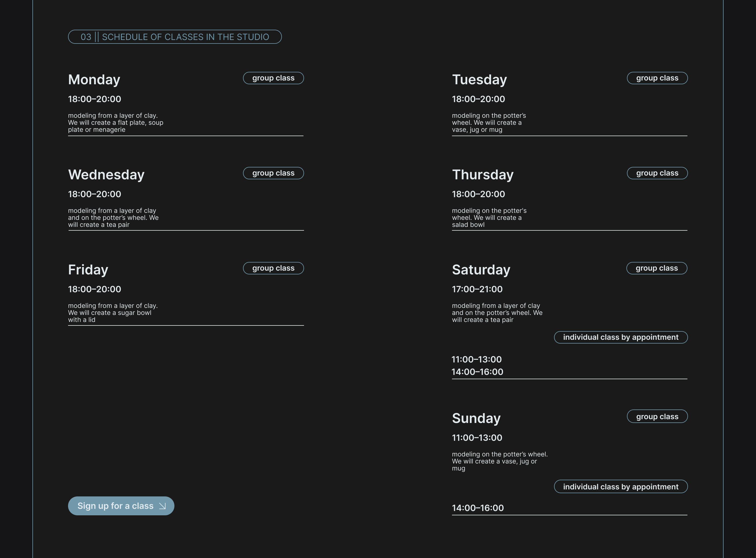Screen dimensions: 756x558
Task: Click the Saturday heading
Action: 481,270
